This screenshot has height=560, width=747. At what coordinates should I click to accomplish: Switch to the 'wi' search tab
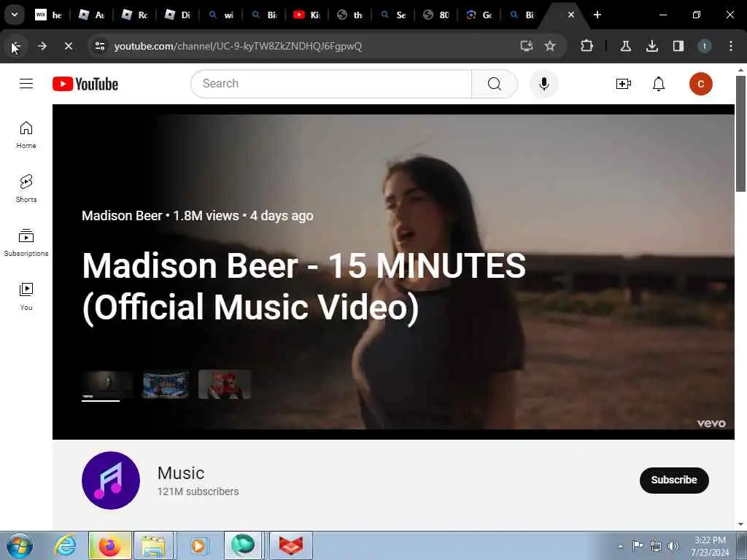pos(221,15)
